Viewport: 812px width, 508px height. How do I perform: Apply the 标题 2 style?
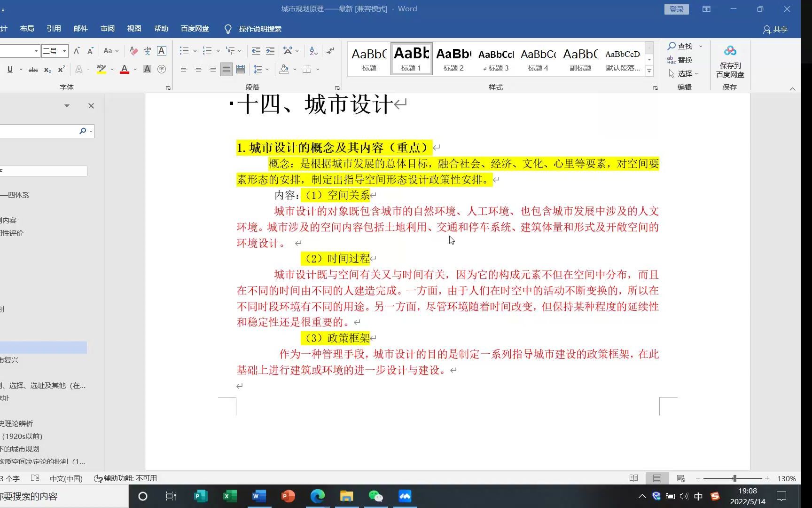(x=453, y=58)
